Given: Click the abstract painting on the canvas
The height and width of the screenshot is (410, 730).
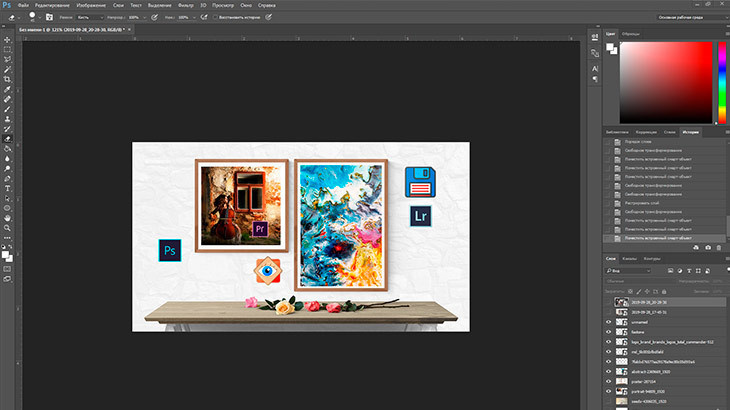Looking at the screenshot, I should [x=340, y=225].
